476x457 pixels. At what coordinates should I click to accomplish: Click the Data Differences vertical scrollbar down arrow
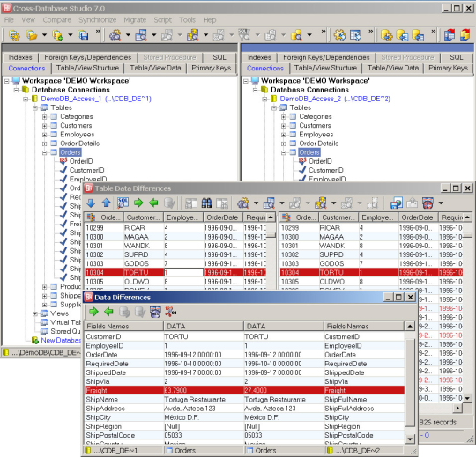click(x=410, y=439)
